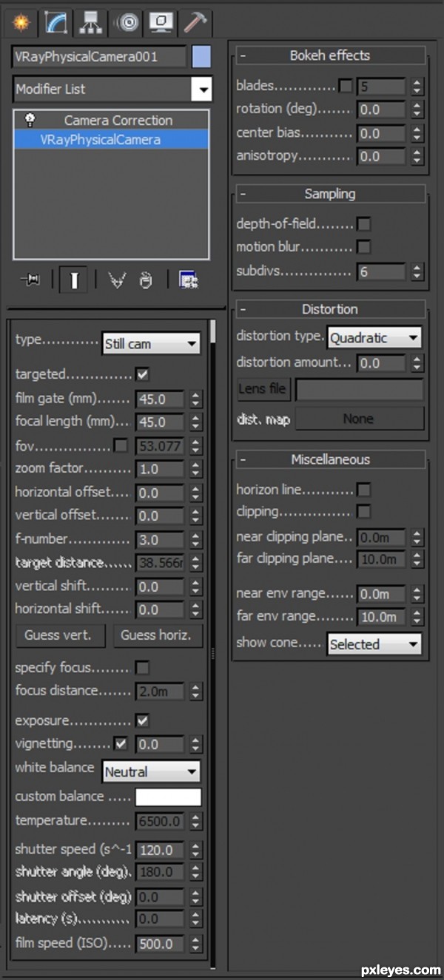This screenshot has width=444, height=980.
Task: Click the subdivs spinner arrows
Action: (417, 271)
